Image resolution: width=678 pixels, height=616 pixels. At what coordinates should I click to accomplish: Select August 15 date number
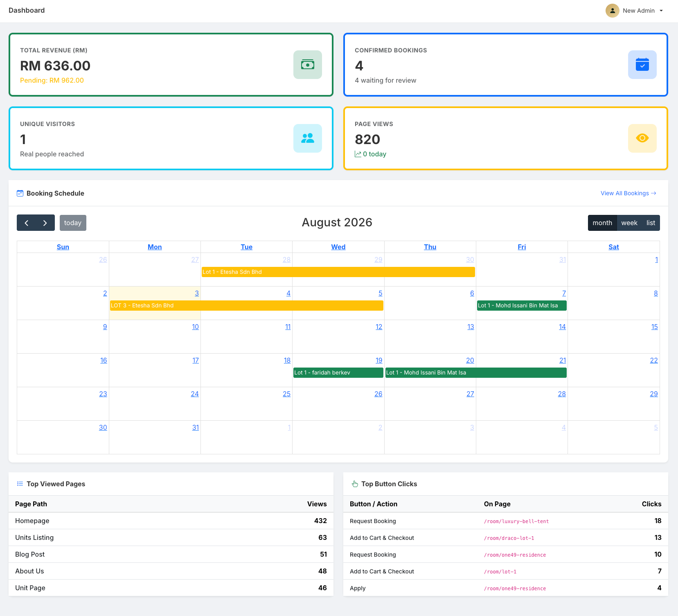(655, 327)
